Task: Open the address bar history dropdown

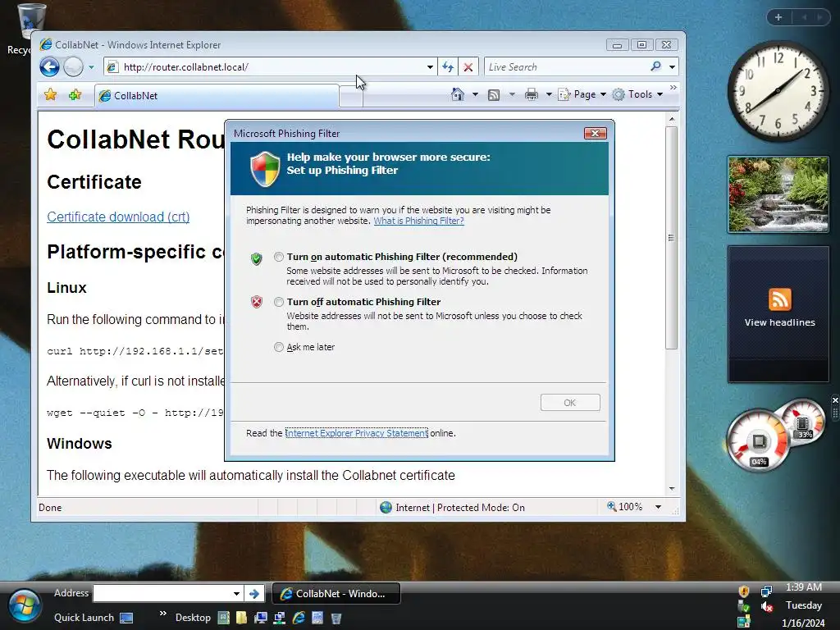Action: (430, 67)
